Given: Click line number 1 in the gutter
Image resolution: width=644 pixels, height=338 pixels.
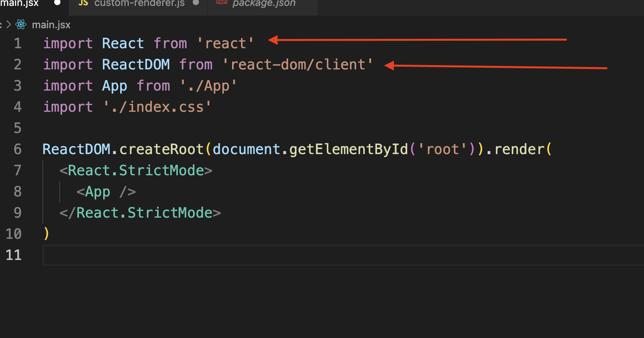Looking at the screenshot, I should [18, 43].
